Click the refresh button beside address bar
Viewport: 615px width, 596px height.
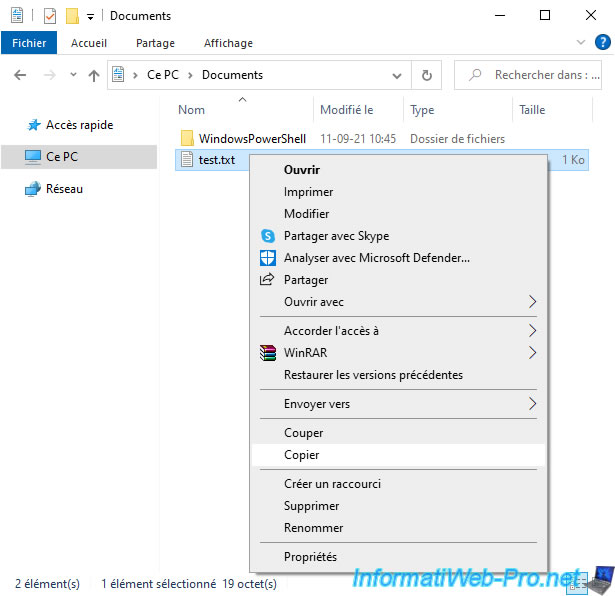click(x=427, y=75)
